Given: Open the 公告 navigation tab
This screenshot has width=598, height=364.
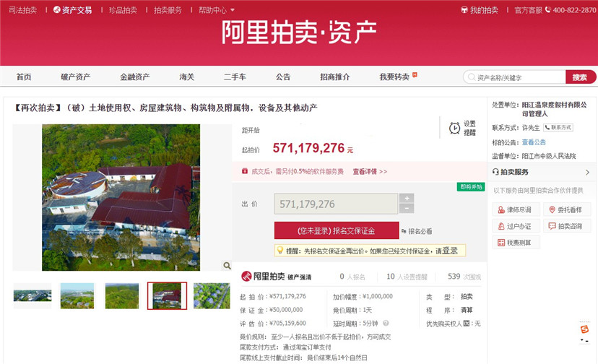Looking at the screenshot, I should click(283, 77).
